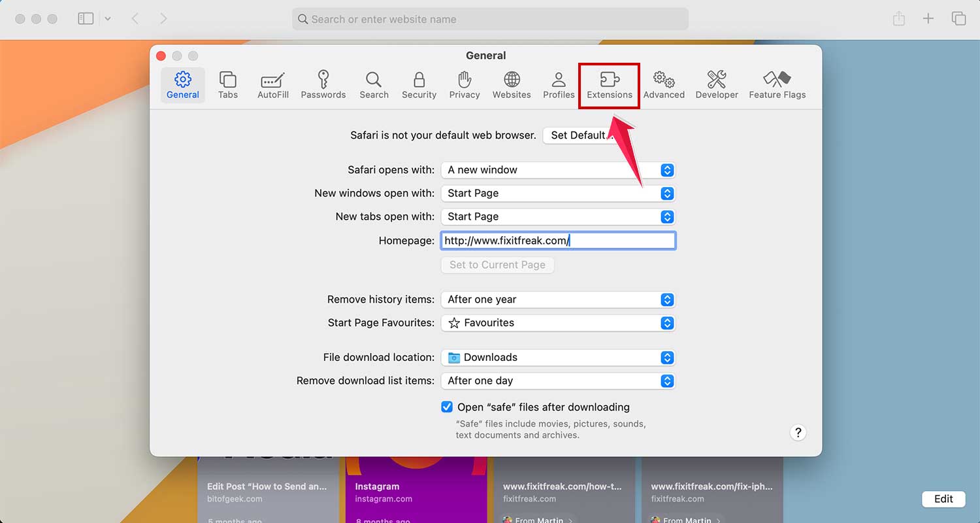980x523 pixels.
Task: Open the Extensions preferences pane
Action: click(x=609, y=85)
